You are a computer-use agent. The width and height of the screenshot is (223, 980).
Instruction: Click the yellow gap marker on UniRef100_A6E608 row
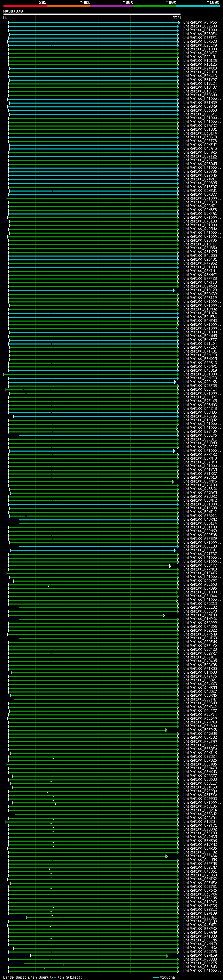[x=48, y=586]
